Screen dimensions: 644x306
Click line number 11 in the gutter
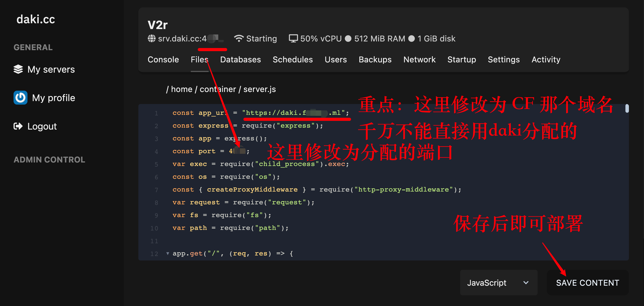click(154, 241)
